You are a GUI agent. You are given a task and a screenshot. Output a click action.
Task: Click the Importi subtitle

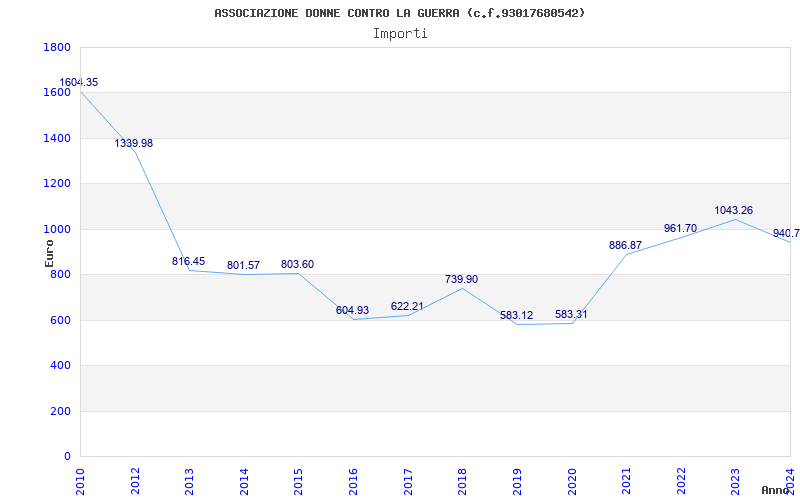(x=400, y=34)
